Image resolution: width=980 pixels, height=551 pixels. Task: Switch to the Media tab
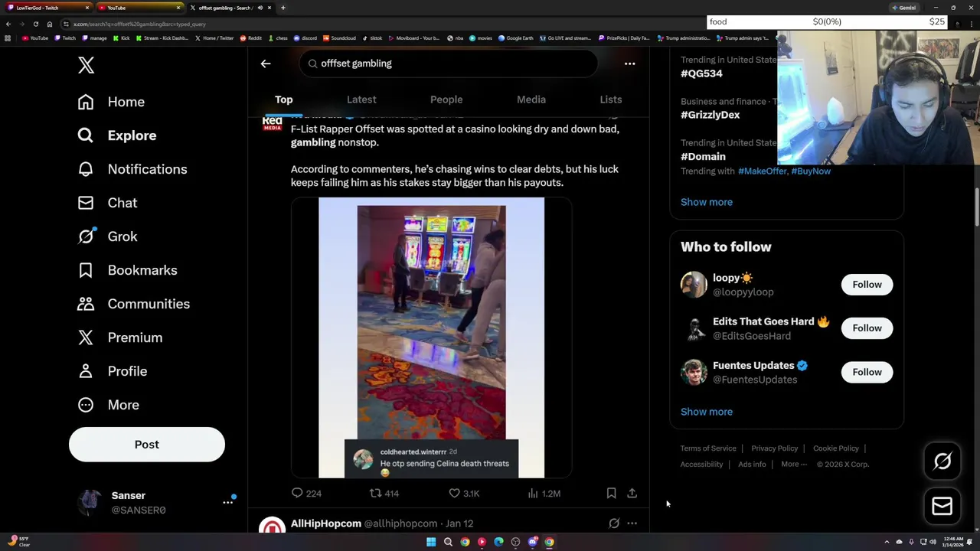pyautogui.click(x=531, y=99)
